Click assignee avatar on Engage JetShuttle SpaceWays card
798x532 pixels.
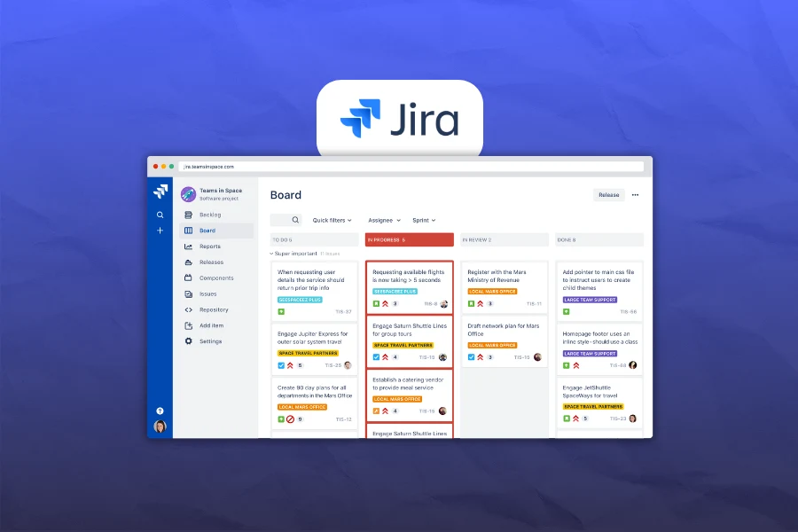[632, 419]
